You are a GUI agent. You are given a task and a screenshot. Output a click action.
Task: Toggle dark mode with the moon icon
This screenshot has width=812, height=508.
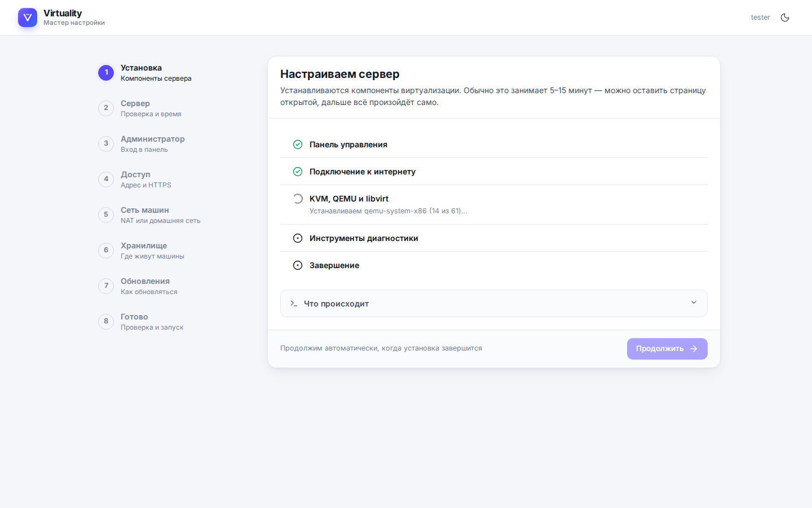coord(785,17)
